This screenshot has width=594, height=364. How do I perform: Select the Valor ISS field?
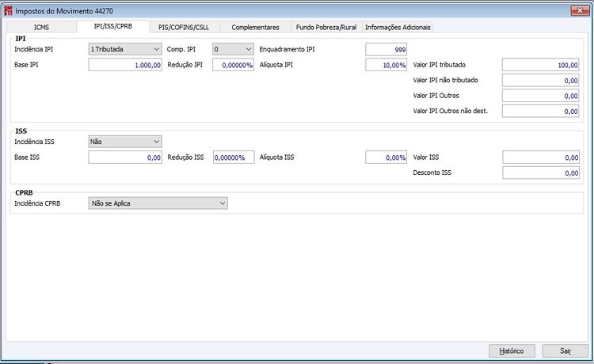coord(541,157)
